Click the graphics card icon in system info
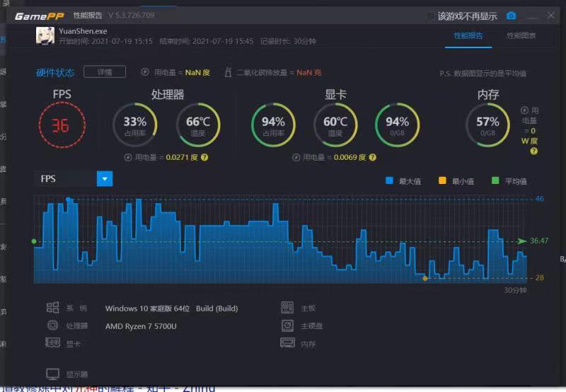The height and width of the screenshot is (392, 566). (52, 343)
